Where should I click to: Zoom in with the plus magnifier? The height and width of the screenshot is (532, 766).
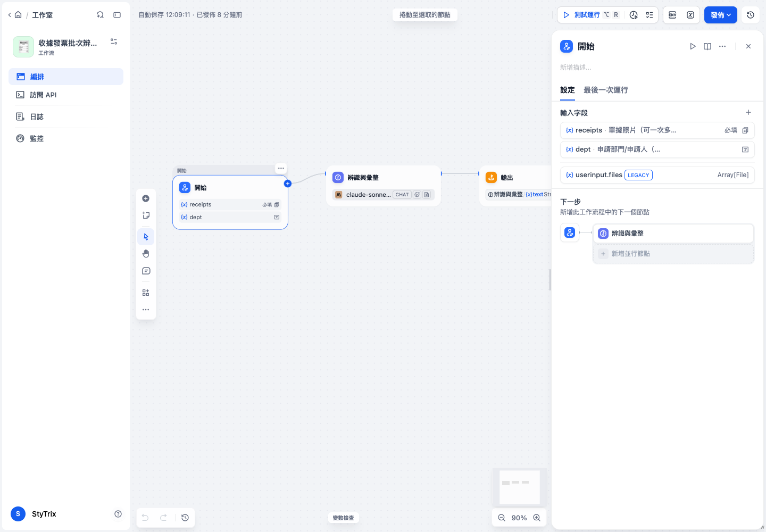[537, 518]
